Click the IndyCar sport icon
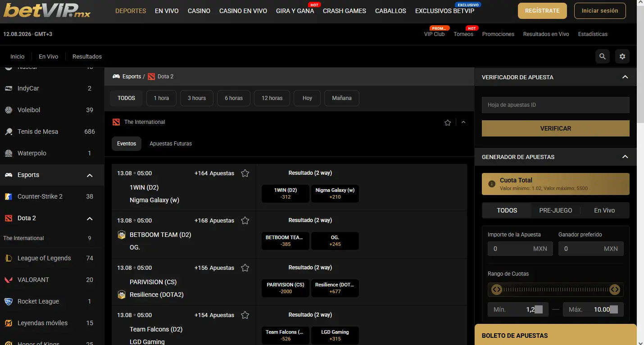 (9, 88)
